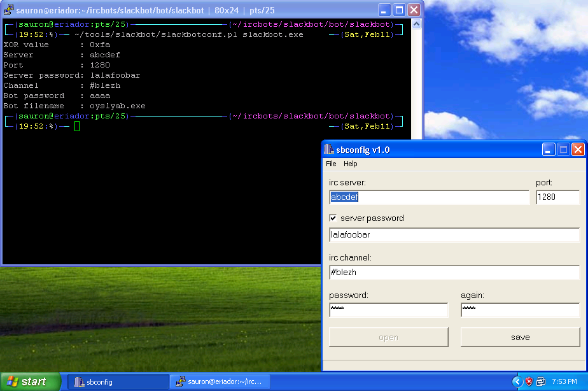Focus the irc server text field

pos(429,197)
